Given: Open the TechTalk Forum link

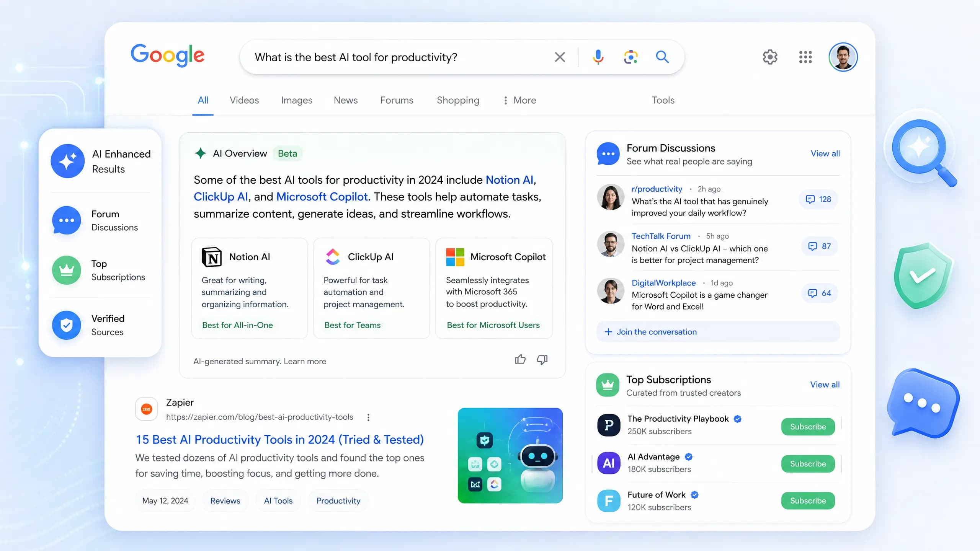Looking at the screenshot, I should [x=661, y=236].
